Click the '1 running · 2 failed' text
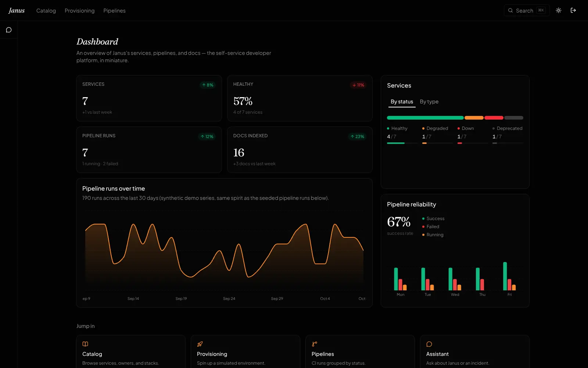Image resolution: width=588 pixels, height=368 pixels. (100, 164)
